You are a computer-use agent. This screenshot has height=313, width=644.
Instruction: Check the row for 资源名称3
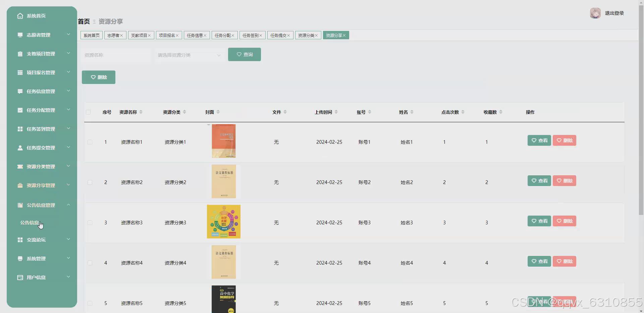pos(90,223)
